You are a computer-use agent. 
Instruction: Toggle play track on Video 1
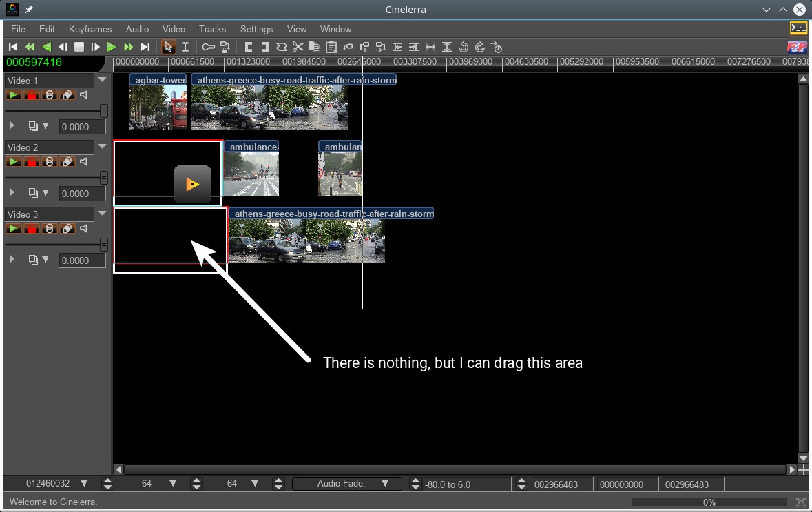[13, 95]
